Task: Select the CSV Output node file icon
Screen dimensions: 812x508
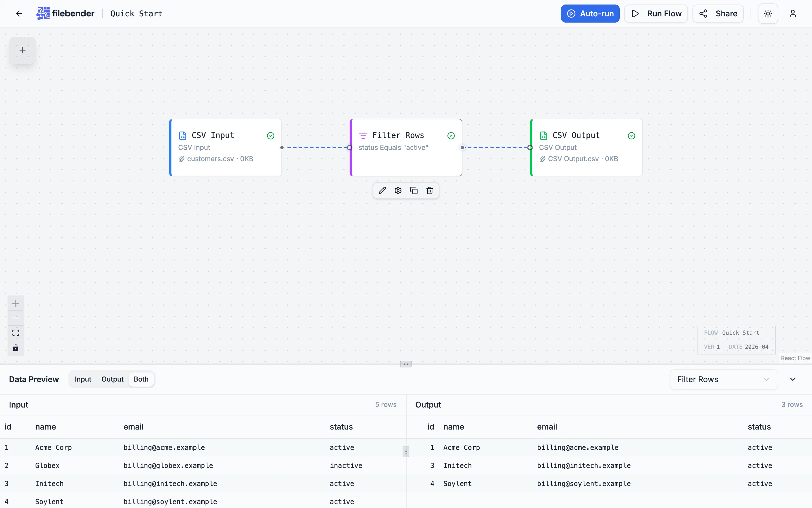Action: pyautogui.click(x=544, y=135)
